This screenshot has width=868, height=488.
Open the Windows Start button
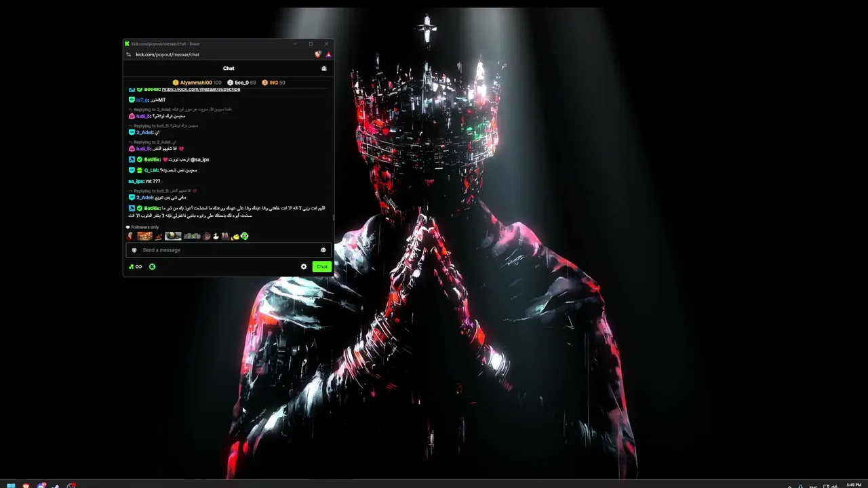tap(11, 485)
